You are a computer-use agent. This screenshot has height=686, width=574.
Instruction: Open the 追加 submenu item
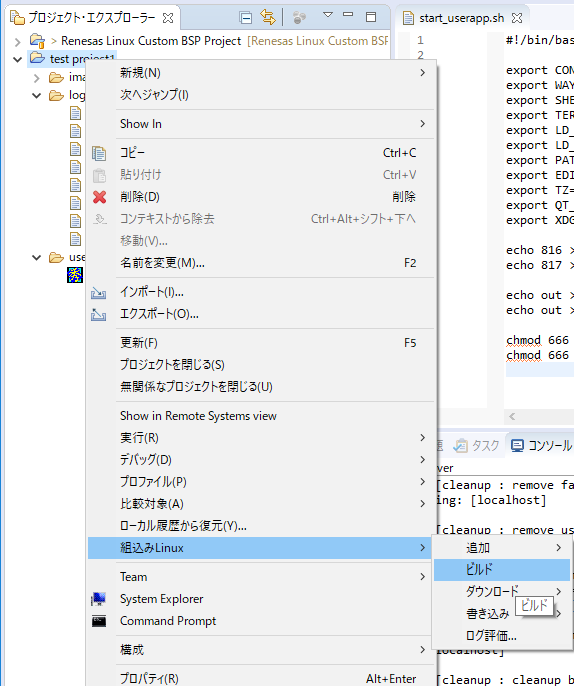click(502, 548)
